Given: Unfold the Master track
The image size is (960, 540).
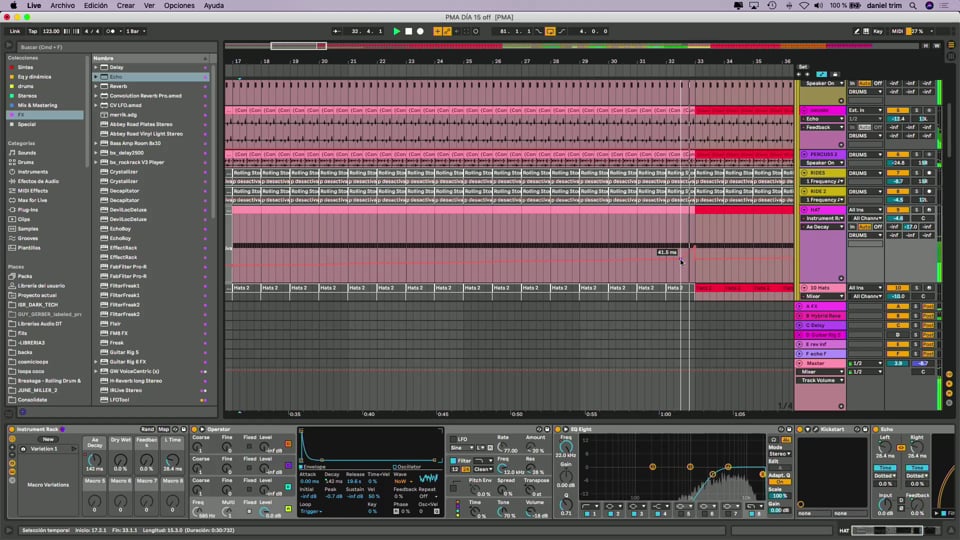Looking at the screenshot, I should point(800,363).
